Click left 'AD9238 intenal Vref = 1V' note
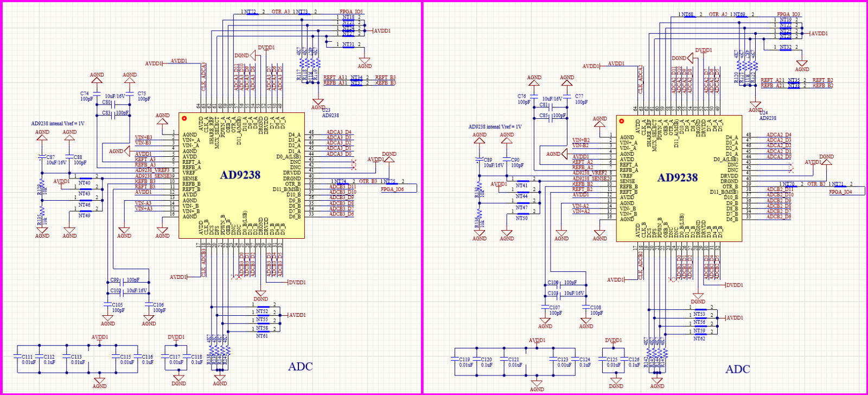The width and height of the screenshot is (868, 395). (58, 124)
